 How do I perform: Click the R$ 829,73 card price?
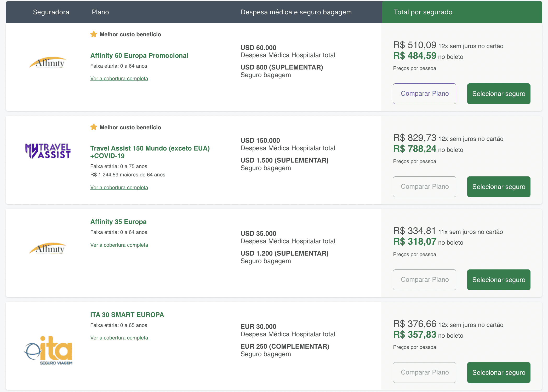415,138
